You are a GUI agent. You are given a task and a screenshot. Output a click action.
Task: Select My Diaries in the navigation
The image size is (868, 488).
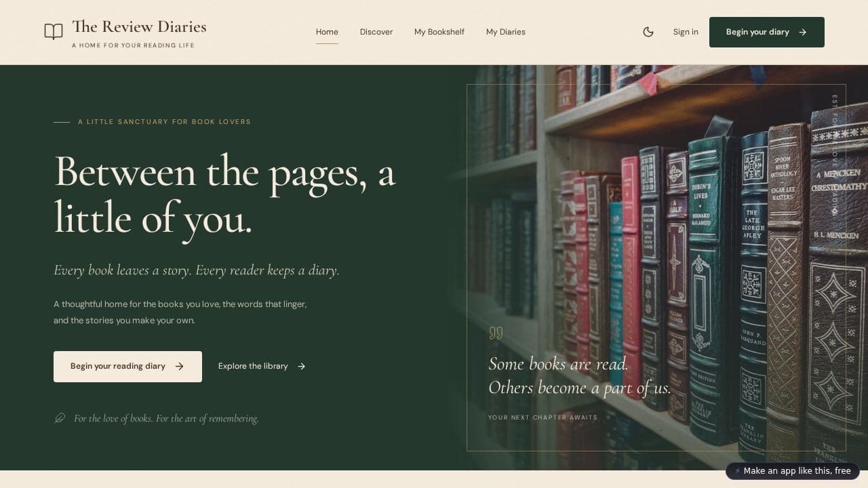pos(506,32)
